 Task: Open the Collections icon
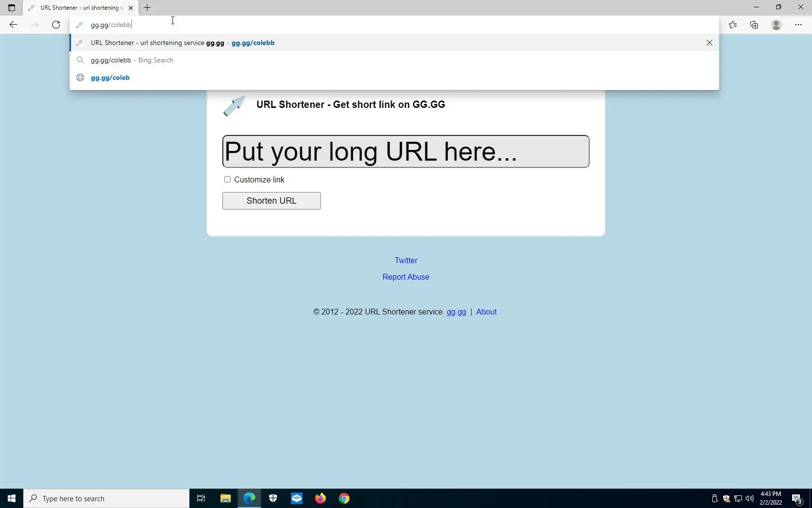click(754, 25)
